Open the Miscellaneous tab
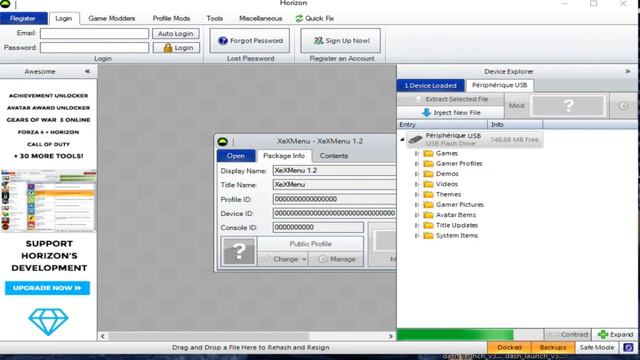 click(x=260, y=18)
